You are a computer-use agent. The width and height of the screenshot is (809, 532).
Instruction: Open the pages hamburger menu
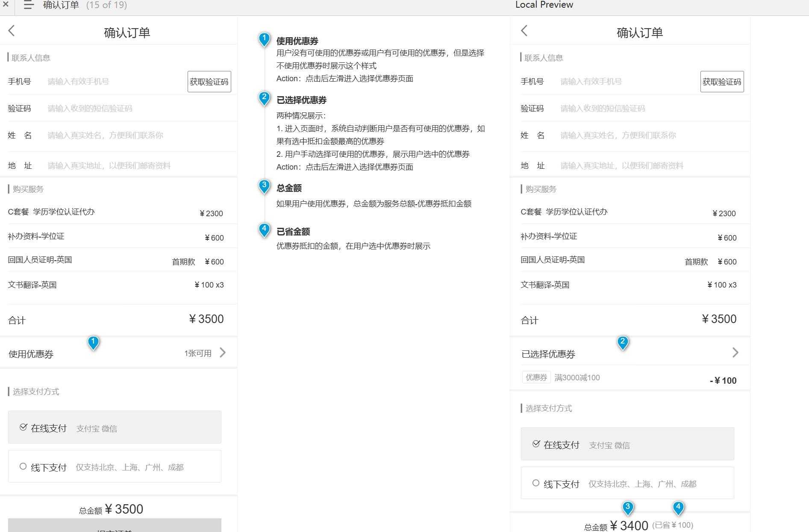click(28, 5)
